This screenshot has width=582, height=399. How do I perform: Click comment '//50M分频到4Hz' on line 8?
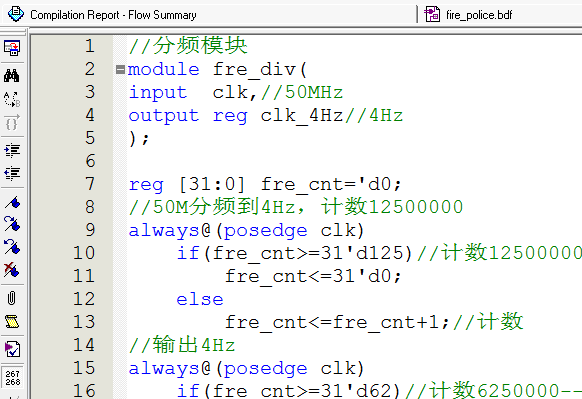click(x=212, y=207)
